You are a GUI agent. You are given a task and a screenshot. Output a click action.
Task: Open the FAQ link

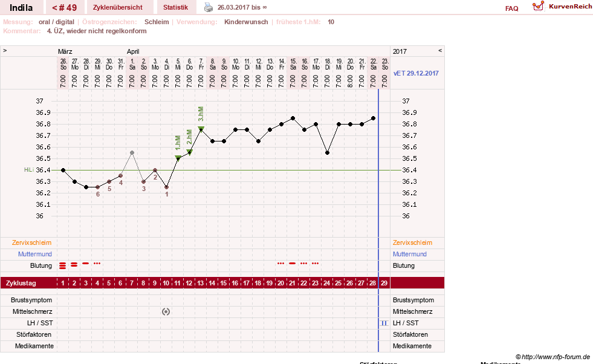511,8
